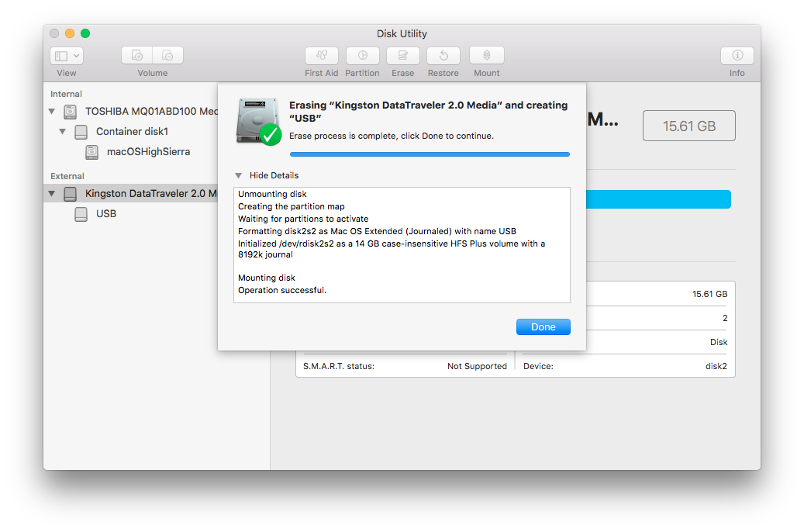Click the add volume icon
Viewport: 804px width, 532px height.
tap(137, 55)
